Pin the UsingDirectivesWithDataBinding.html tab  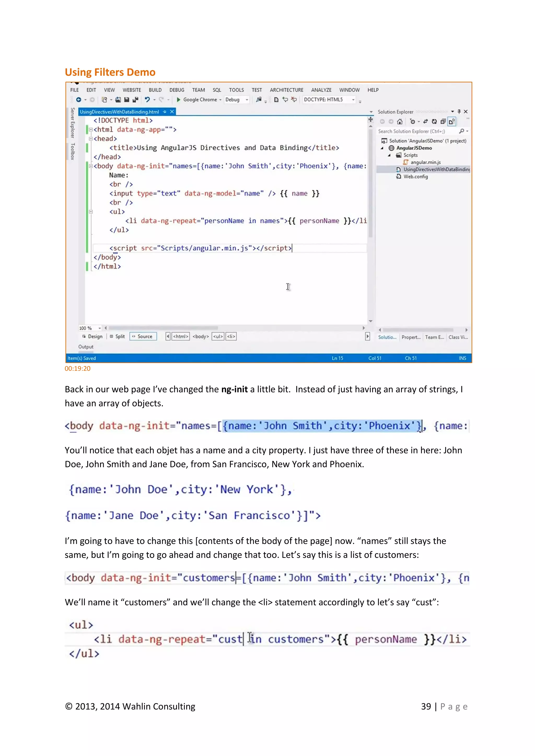tap(164, 112)
